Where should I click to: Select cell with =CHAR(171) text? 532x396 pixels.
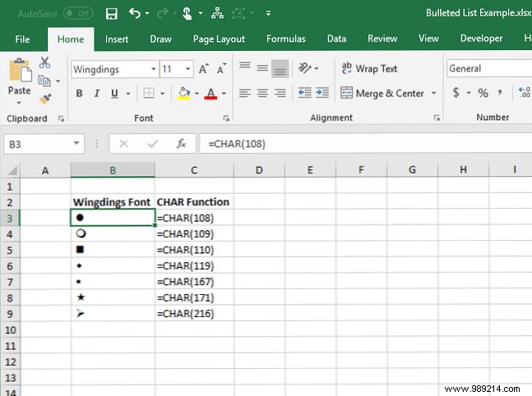point(194,297)
